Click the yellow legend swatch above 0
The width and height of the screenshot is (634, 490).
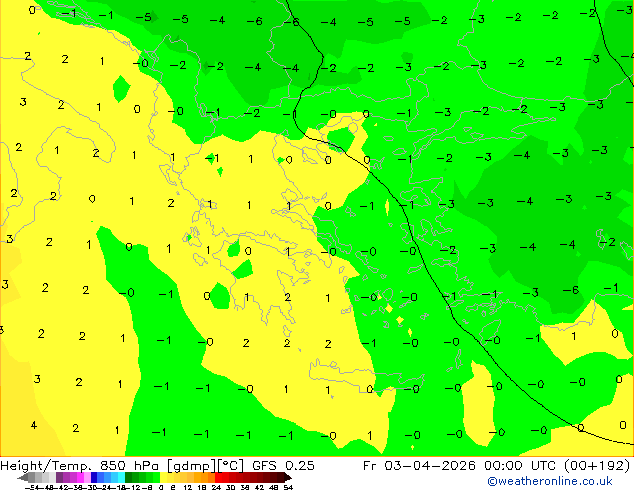click(163, 477)
